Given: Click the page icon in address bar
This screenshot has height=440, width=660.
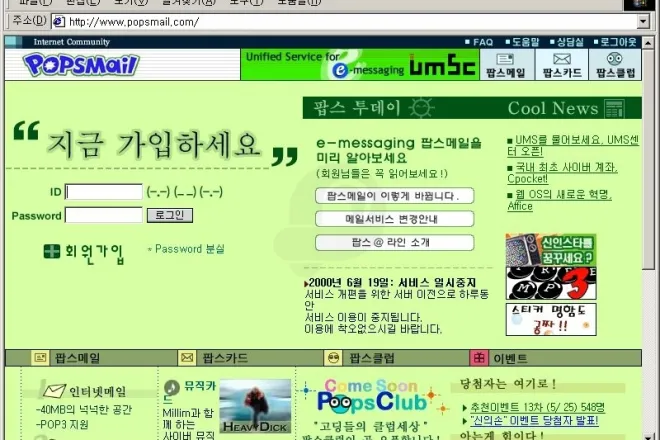Looking at the screenshot, I should tap(59, 21).
